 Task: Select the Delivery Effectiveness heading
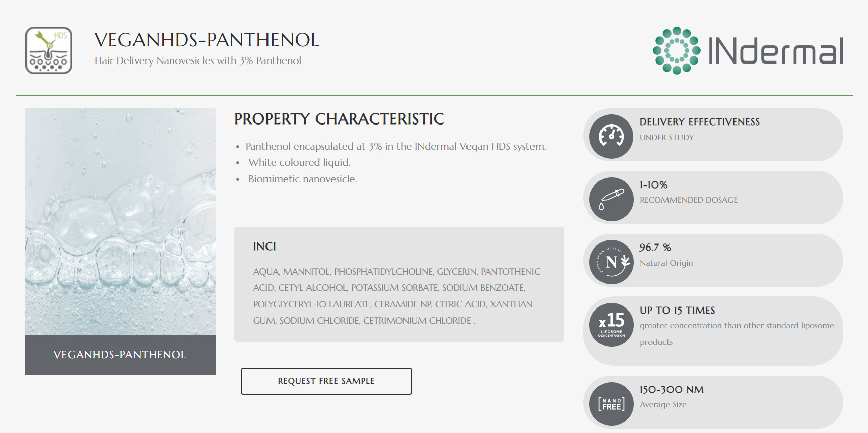pyautogui.click(x=699, y=122)
